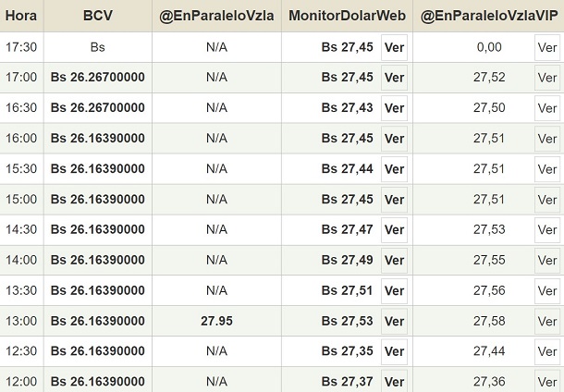
Task: Click EnParaleloVzlaVIP Ver in 15:00 row
Action: tap(547, 200)
